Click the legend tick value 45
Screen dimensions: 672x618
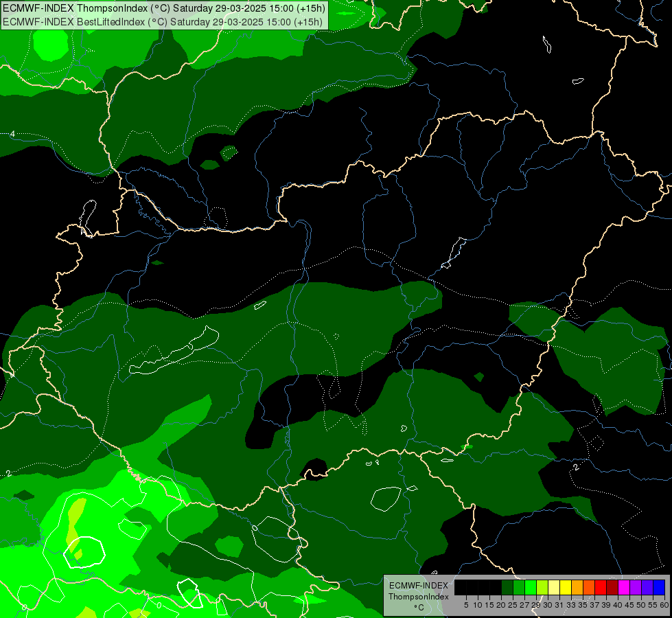pyautogui.click(x=630, y=605)
